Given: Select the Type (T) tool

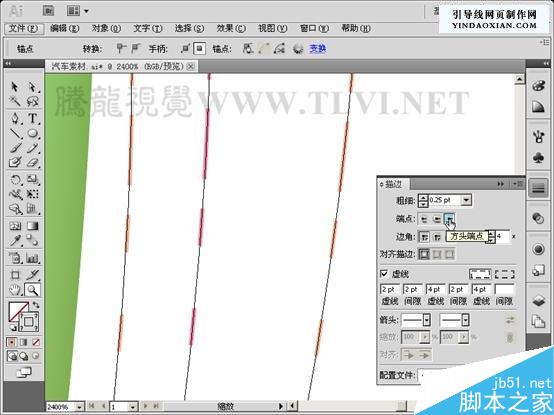Looking at the screenshot, I should 33,118.
